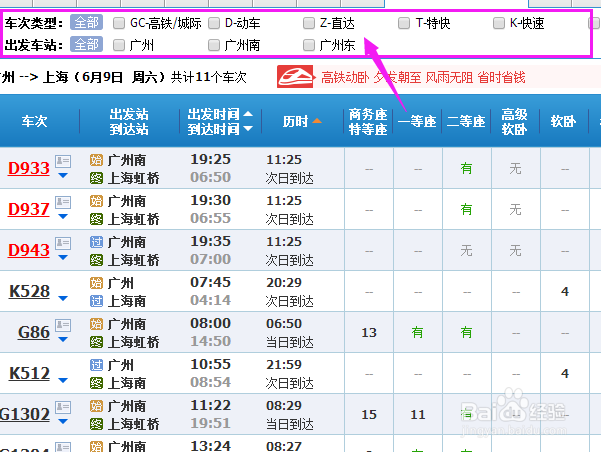Screen dimensions: 601x452
Task: Expand stop list arrow under D943
Action: [63, 258]
